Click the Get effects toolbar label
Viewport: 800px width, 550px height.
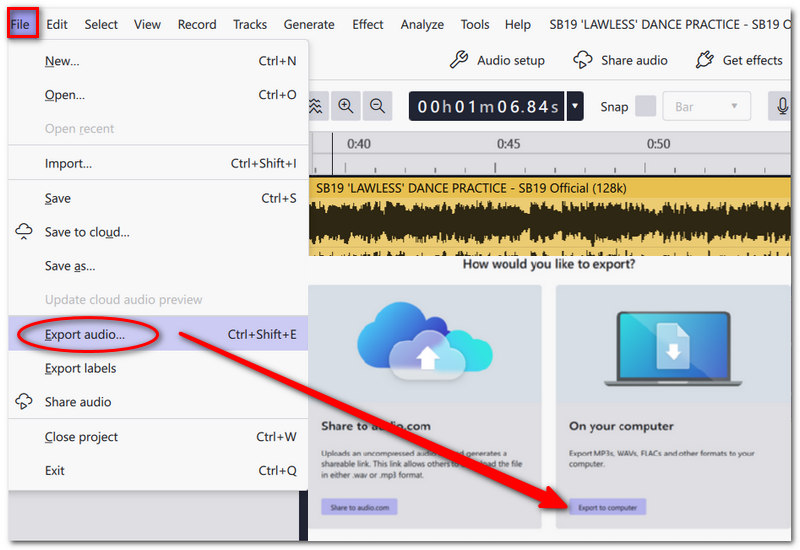[x=753, y=60]
